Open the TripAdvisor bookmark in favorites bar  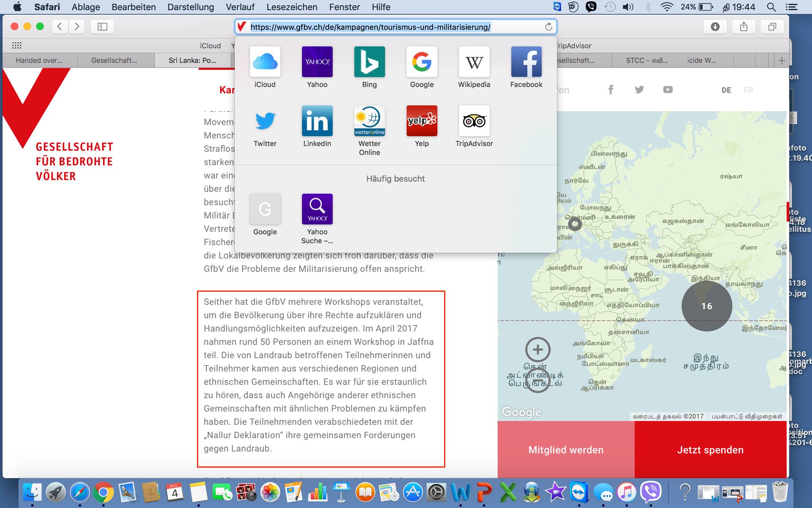pyautogui.click(x=574, y=46)
